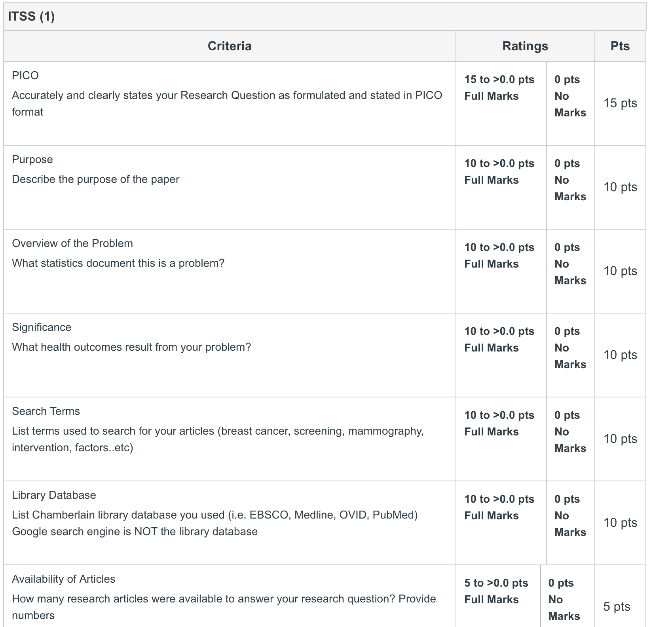Image resolution: width=672 pixels, height=627 pixels.
Task: Select No Marks rating for PICO
Action: tap(570, 103)
